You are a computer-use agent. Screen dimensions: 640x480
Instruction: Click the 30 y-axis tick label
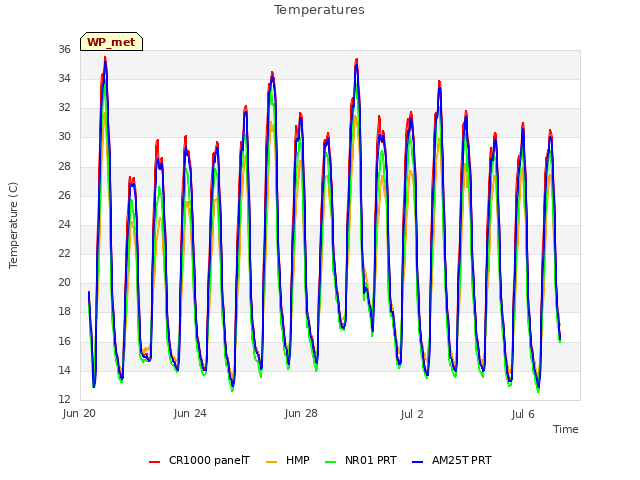64,136
